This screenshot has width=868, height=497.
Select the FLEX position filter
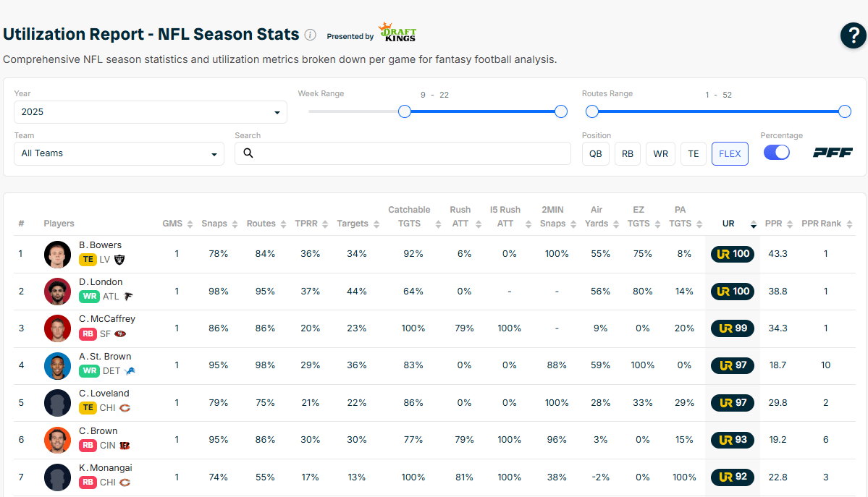[730, 153]
